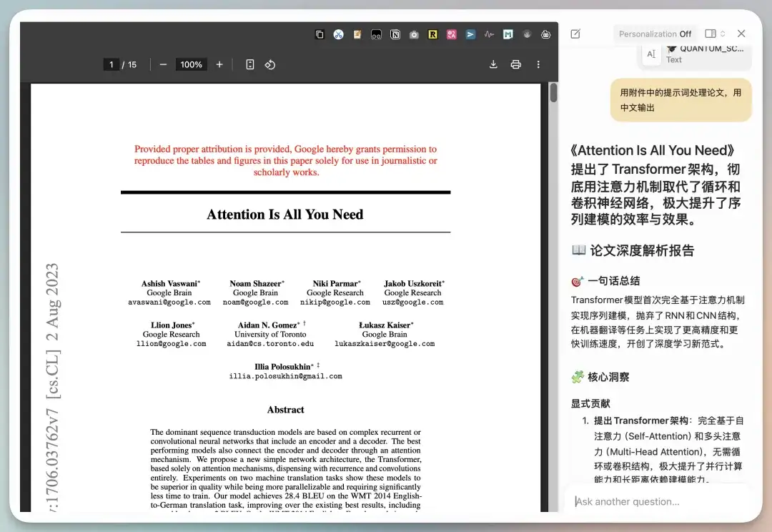
Task: Open the Notion web clipper extension
Action: (395, 34)
